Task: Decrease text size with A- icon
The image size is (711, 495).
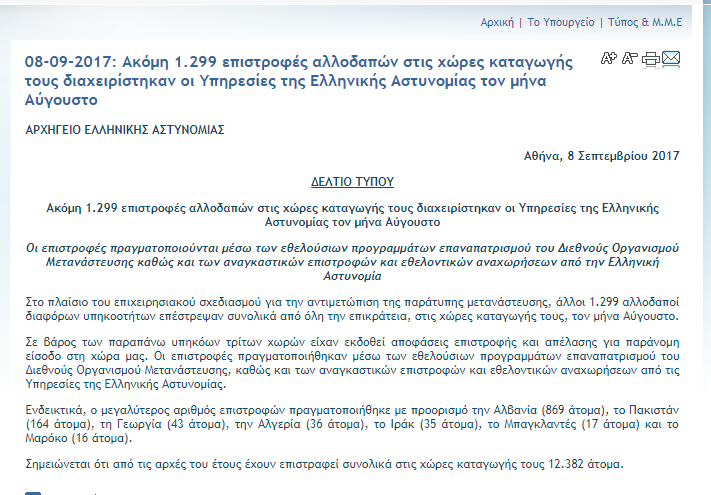Action: pos(629,58)
